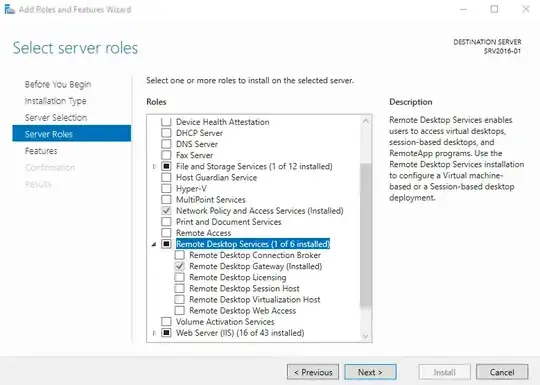Image resolution: width=540 pixels, height=385 pixels.
Task: Tick Remote Desktop Licensing checkbox
Action: pos(179,277)
